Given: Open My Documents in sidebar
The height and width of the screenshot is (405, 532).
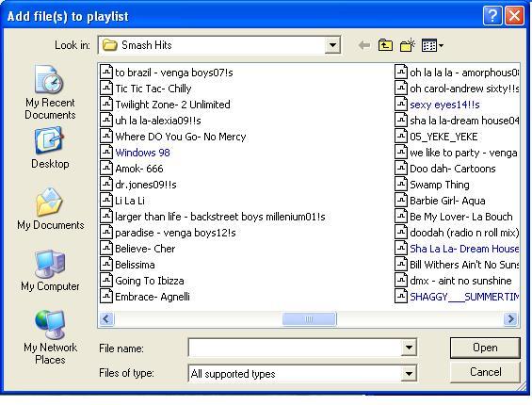Looking at the screenshot, I should [x=50, y=208].
